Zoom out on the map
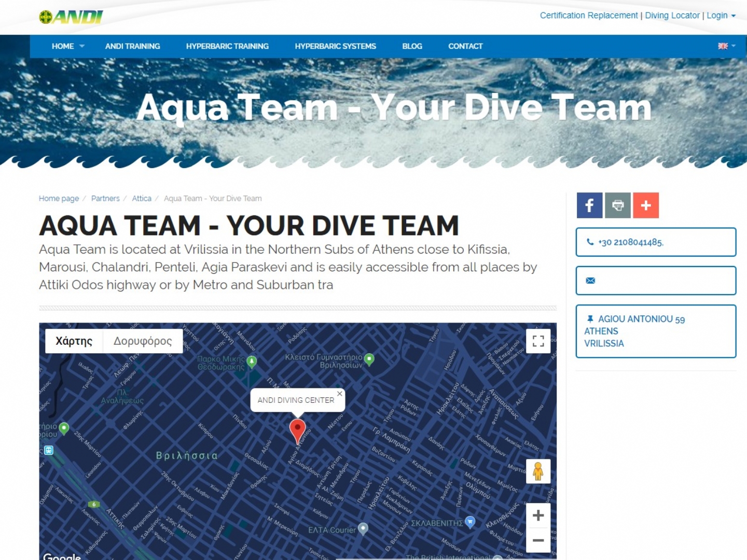Screen dimensions: 747x560 (538, 540)
